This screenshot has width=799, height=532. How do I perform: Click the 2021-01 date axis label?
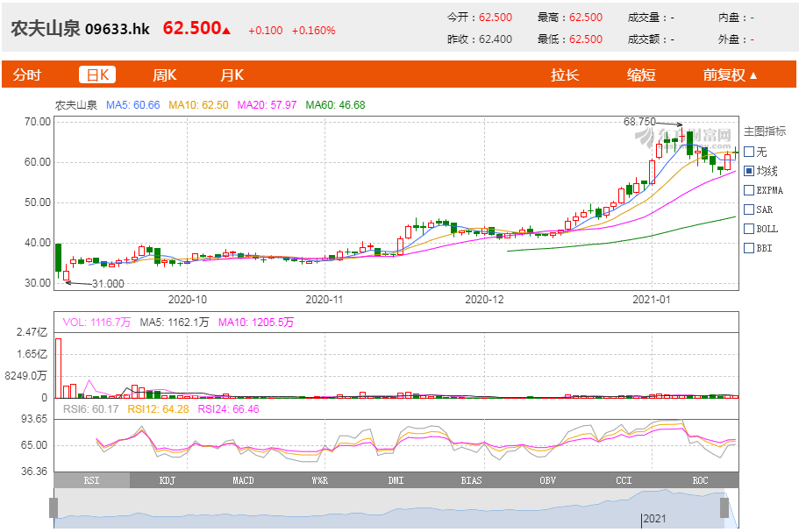coord(652,300)
